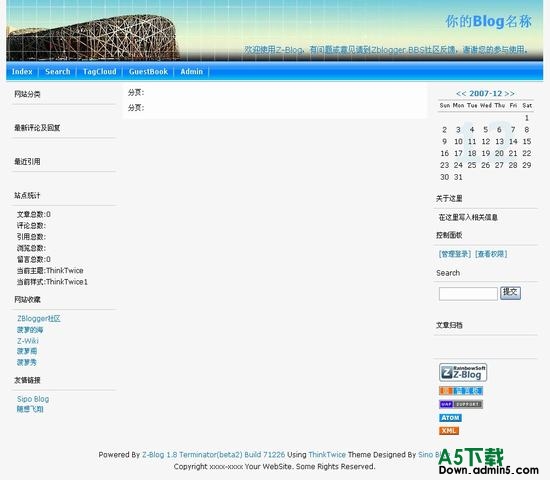This screenshot has width=550, height=480.
Task: Open the 管理登录 admin login link
Action: point(455,254)
